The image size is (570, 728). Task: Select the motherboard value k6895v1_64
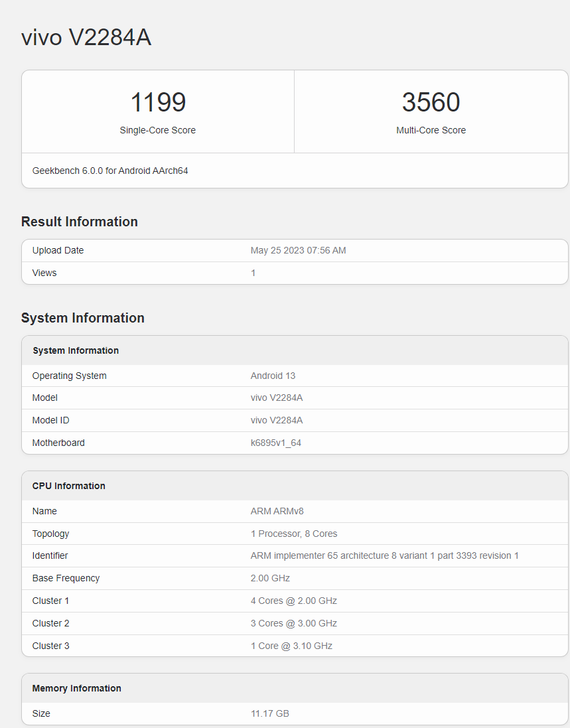[x=275, y=443]
